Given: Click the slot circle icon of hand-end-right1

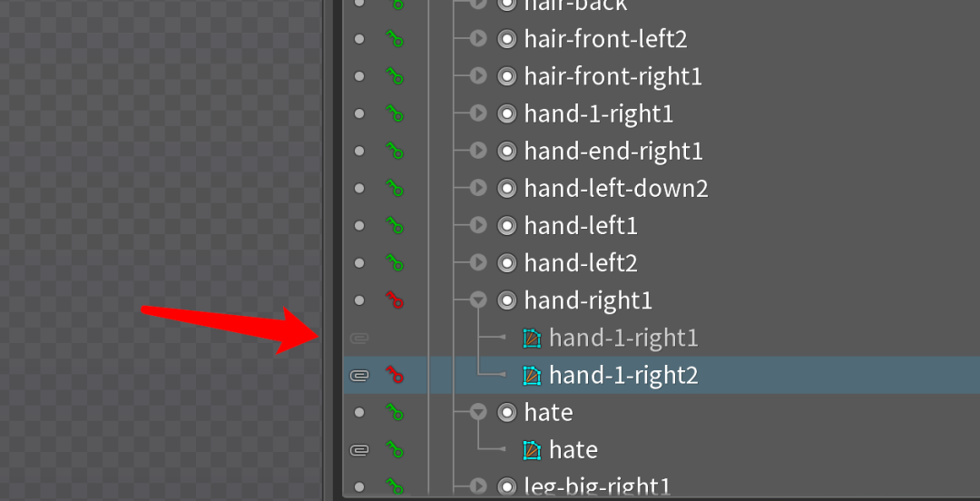Looking at the screenshot, I should pos(507,151).
